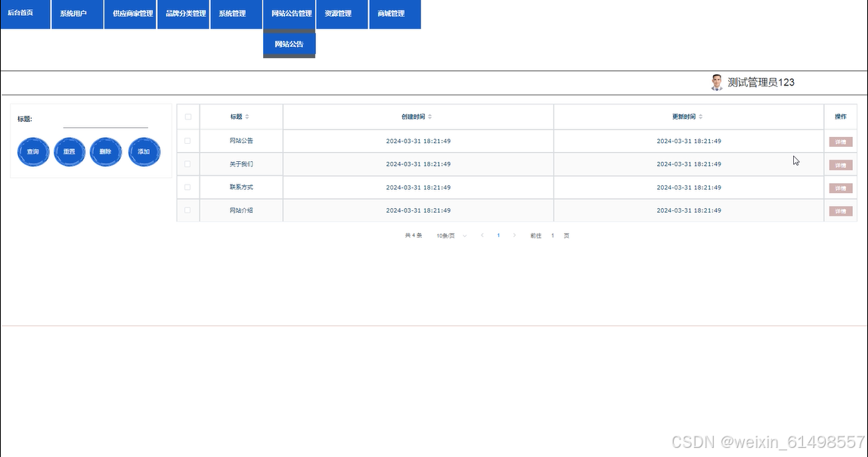
Task: Open the 供应商家管理 menu
Action: (130, 14)
